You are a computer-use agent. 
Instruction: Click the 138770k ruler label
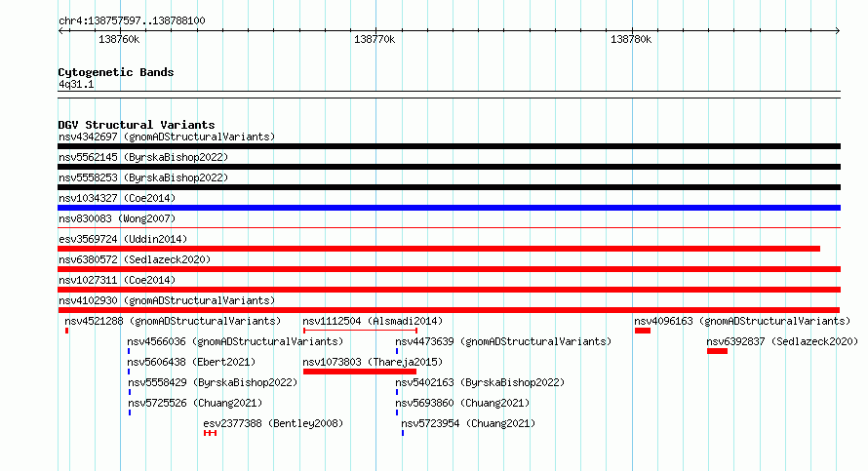[x=375, y=40]
